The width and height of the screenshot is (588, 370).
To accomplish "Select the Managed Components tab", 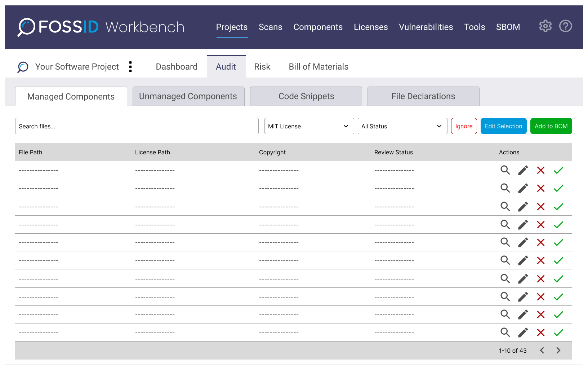I will (x=71, y=97).
